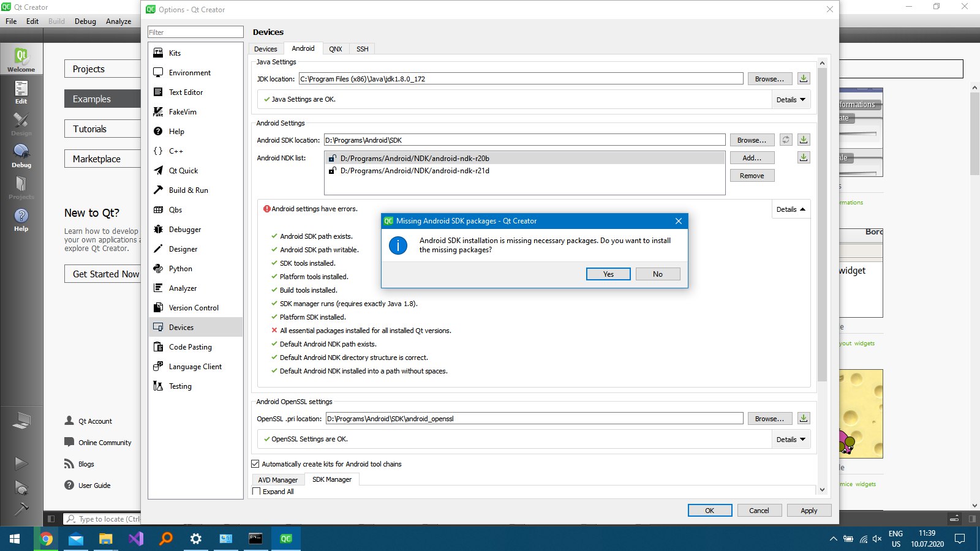Switch to SSH tab

point(363,49)
